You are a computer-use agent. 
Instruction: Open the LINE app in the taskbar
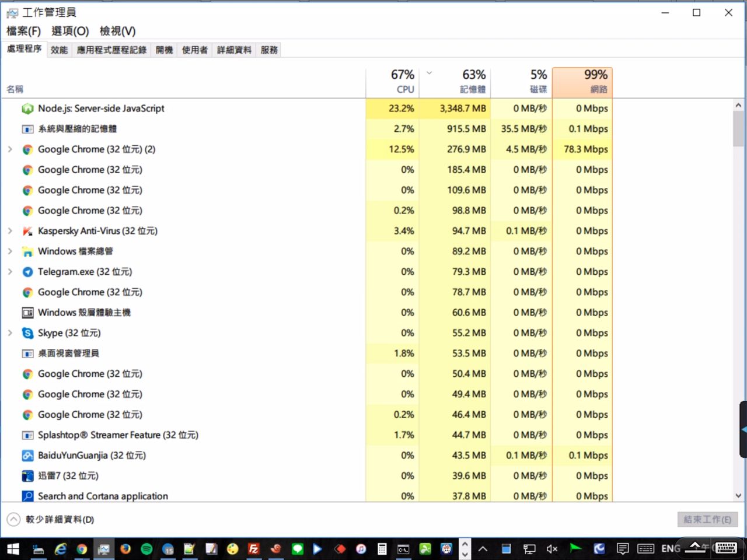[x=298, y=549]
